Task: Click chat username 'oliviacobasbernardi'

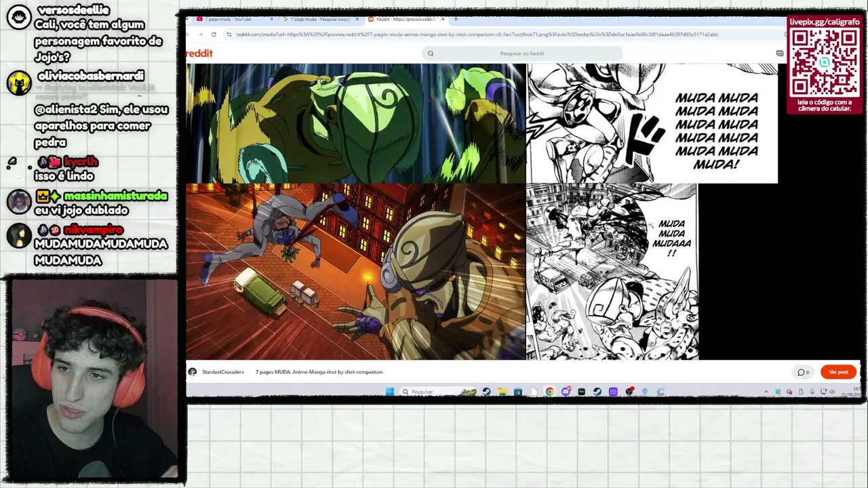Action: pyautogui.click(x=91, y=76)
